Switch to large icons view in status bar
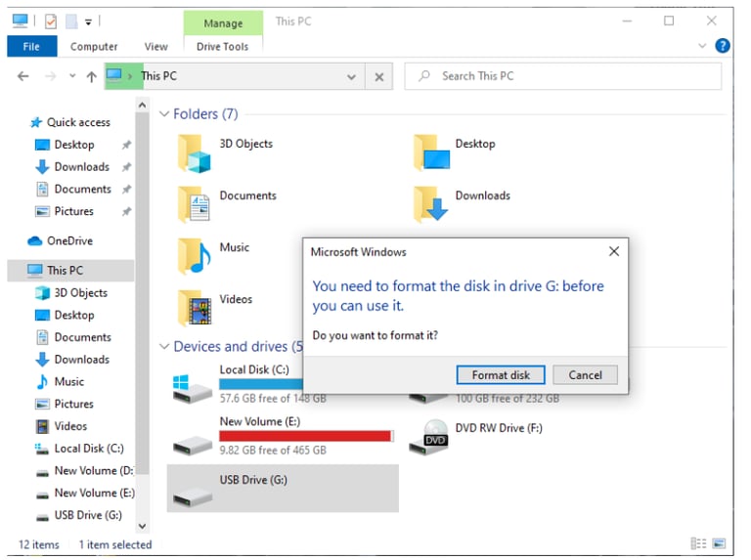This screenshot has width=751, height=560. [x=719, y=543]
